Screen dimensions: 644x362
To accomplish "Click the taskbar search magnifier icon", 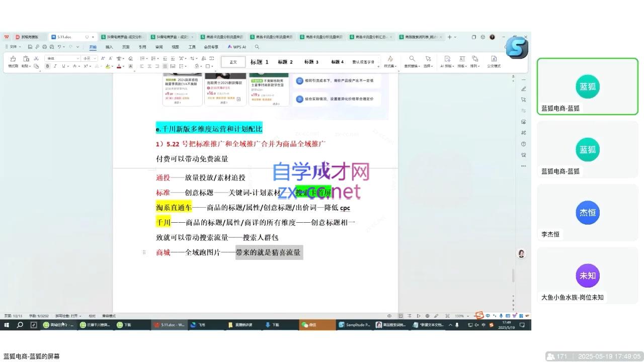I will [x=20, y=325].
